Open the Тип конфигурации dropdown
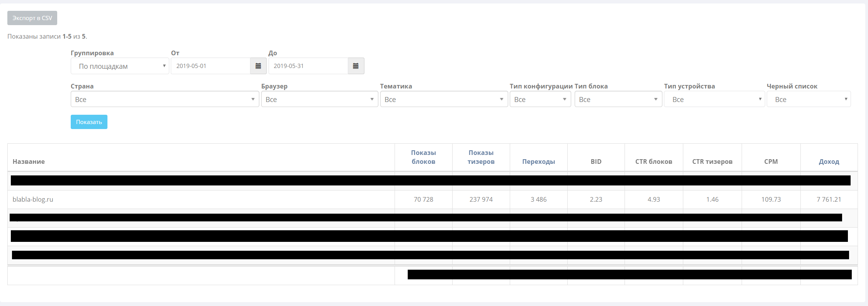Screen dimensions: 868x306 [540, 99]
